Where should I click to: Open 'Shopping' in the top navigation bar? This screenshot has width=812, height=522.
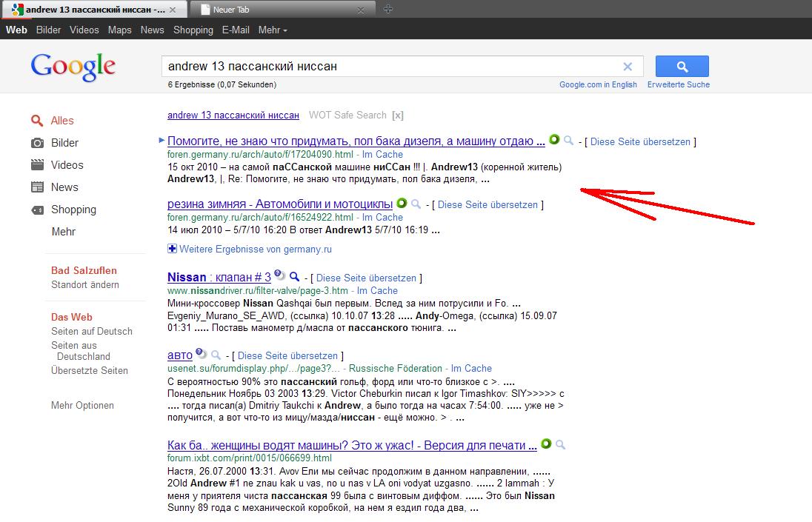[x=193, y=30]
